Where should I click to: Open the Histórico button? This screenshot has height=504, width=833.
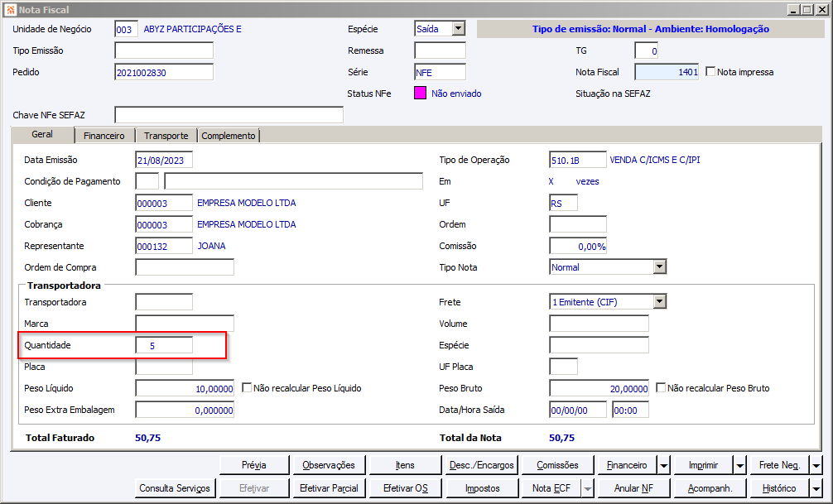tap(779, 488)
